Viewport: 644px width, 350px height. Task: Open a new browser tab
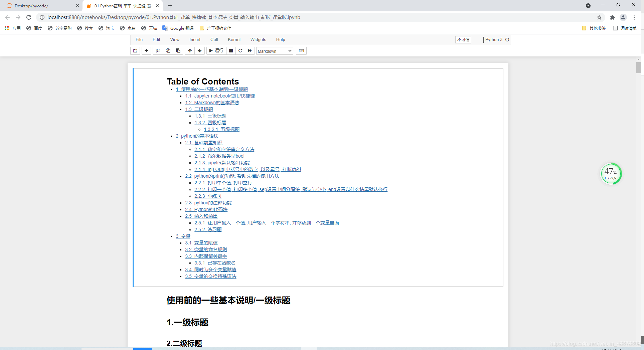tap(170, 6)
